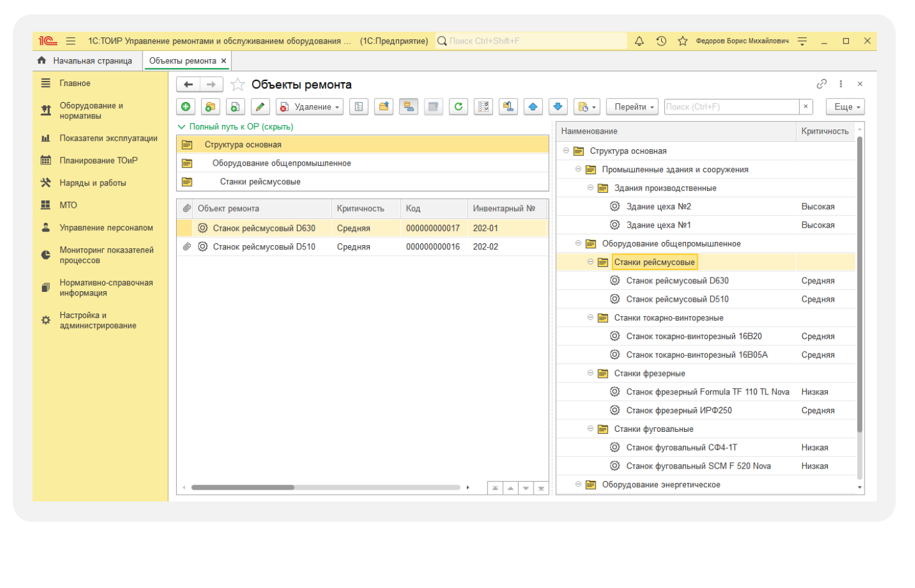Collapse the Станки фрезерные tree node
Viewport: 915px width, 588px height.
(x=590, y=373)
